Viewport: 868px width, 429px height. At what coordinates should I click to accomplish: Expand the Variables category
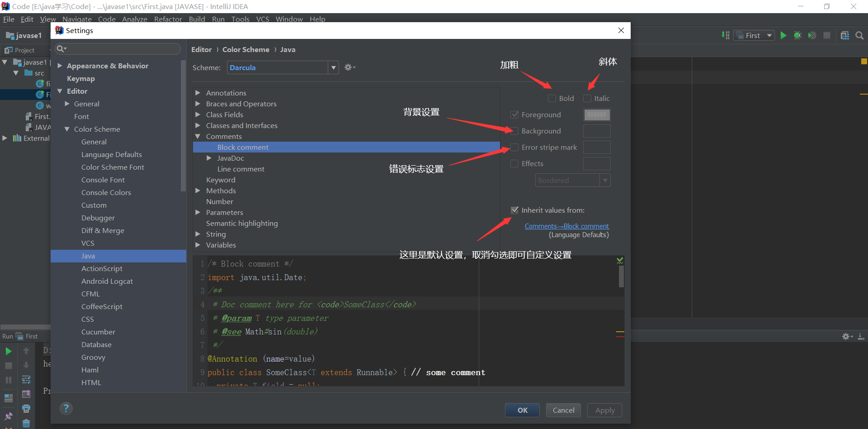tap(198, 245)
